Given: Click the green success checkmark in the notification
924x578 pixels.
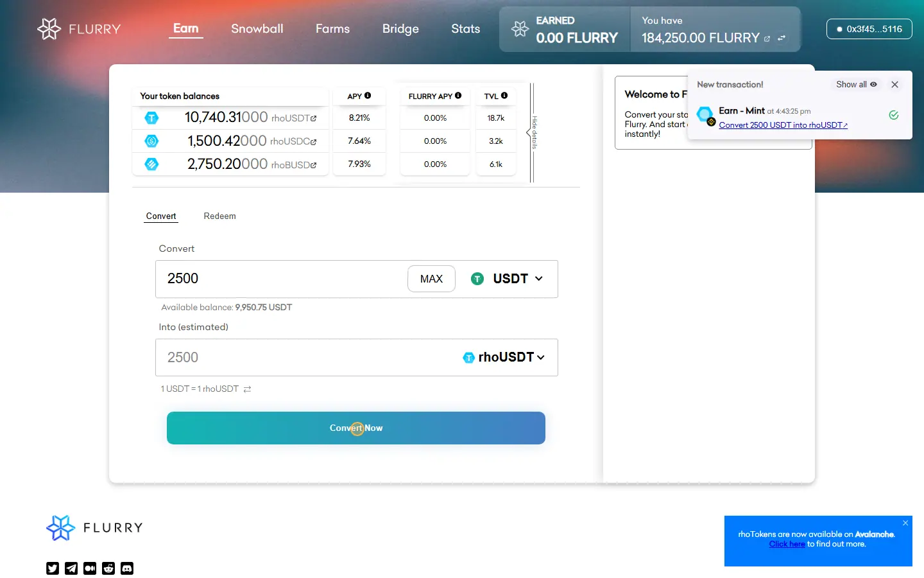Looking at the screenshot, I should pos(894,115).
